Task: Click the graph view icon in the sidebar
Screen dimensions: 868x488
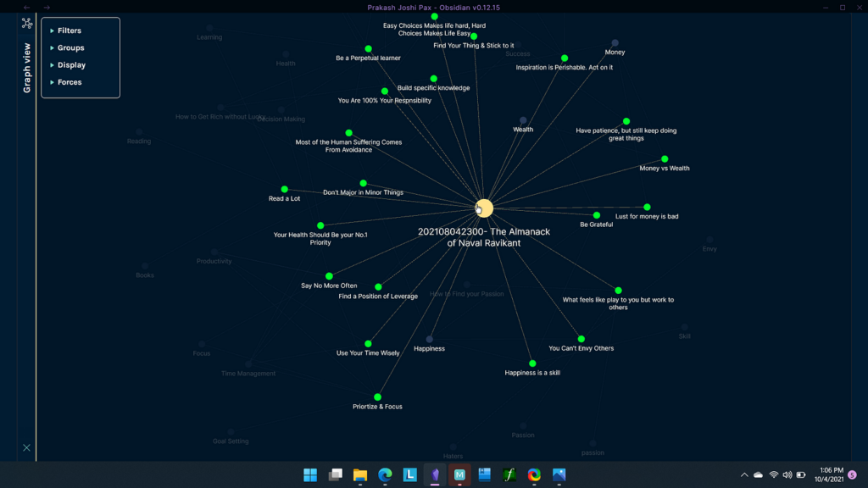Action: [26, 23]
